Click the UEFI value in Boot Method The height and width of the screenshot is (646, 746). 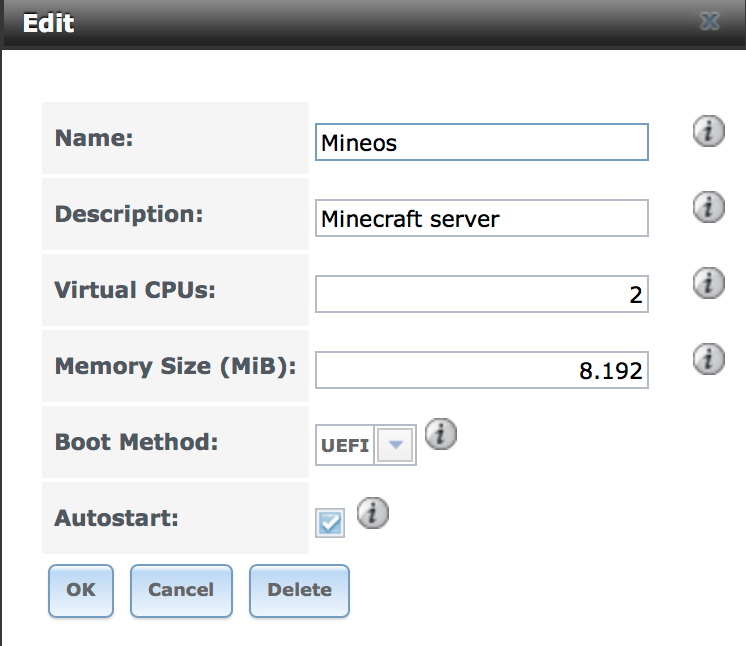coord(345,446)
